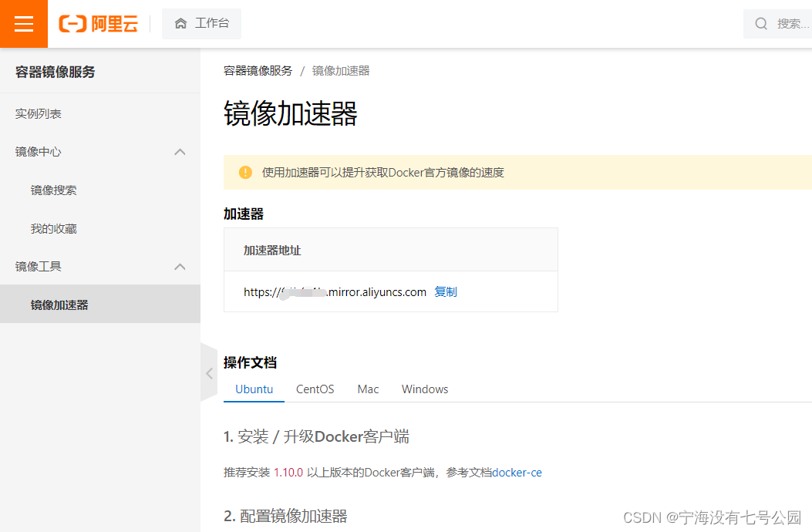Switch to the Windows tab
The width and height of the screenshot is (812, 532).
(425, 389)
